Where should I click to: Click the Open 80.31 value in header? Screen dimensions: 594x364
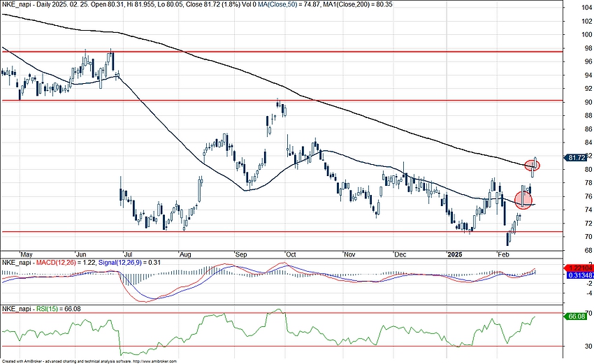click(x=103, y=5)
